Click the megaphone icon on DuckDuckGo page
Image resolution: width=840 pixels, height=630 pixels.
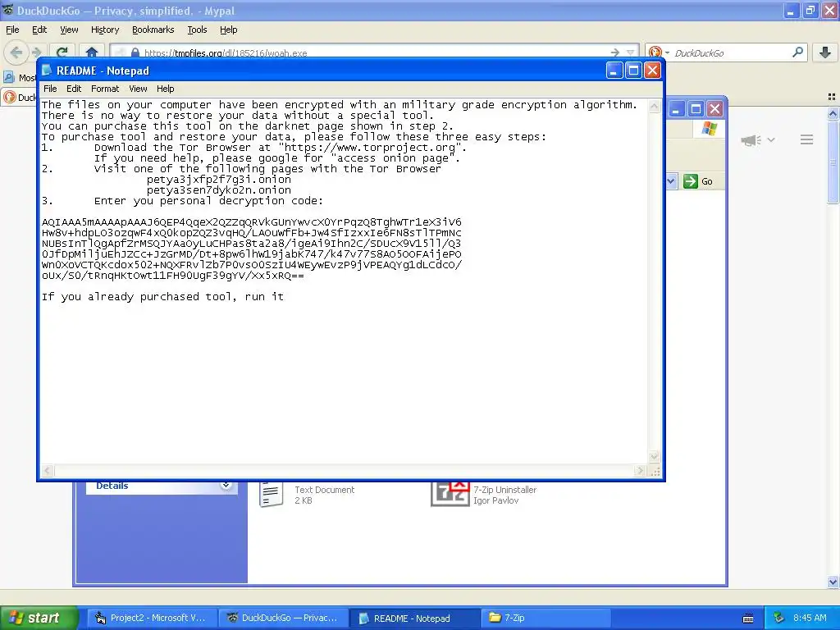[x=751, y=140]
